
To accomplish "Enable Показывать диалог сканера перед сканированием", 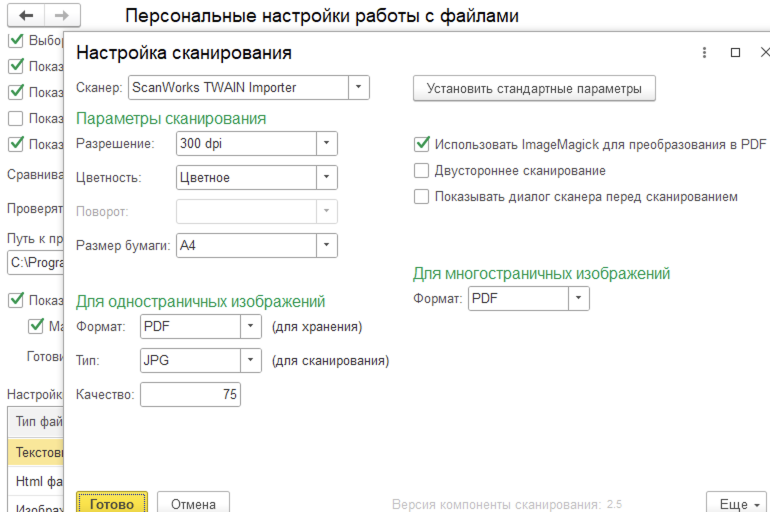I will 422,196.
